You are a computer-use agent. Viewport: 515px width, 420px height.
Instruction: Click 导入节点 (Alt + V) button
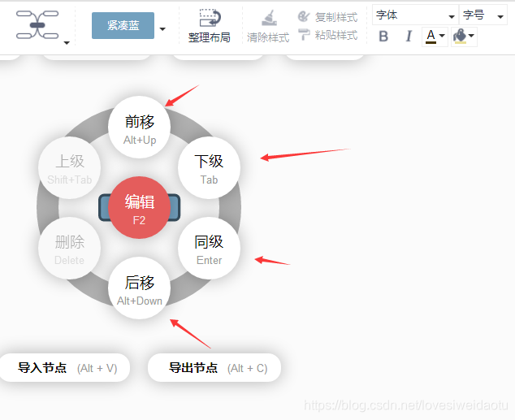(x=65, y=368)
